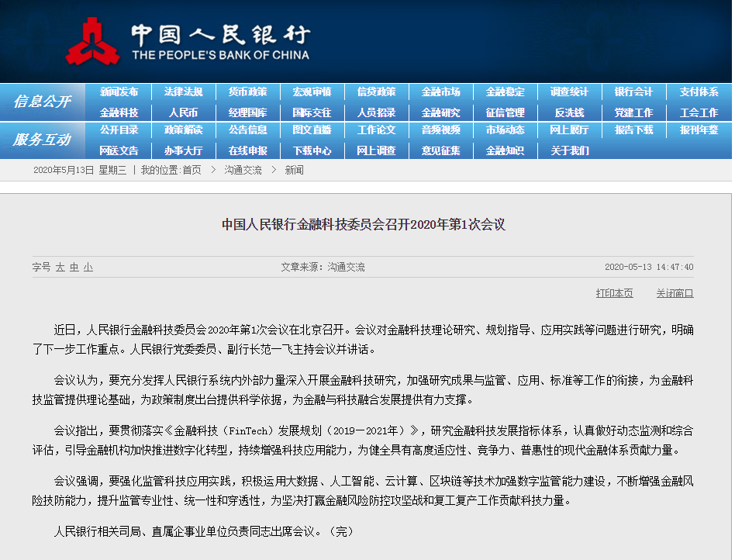
Task: Click the People's Bank of China red logo
Action: click(92, 41)
